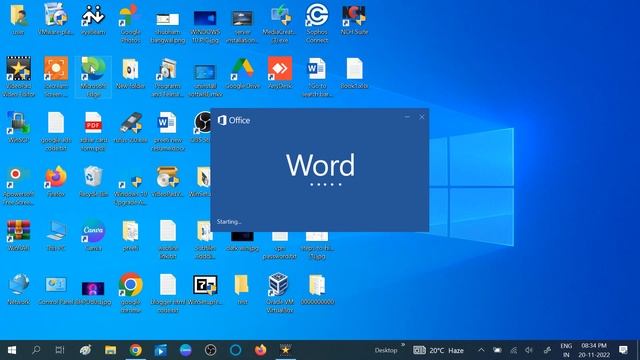
Task: Open the volume control in system tray
Action: point(529,350)
